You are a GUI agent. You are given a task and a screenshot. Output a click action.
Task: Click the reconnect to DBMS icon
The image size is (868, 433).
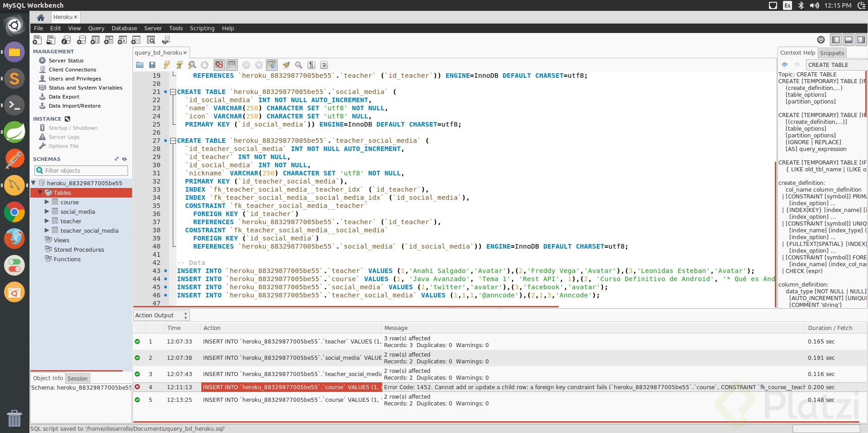coord(166,40)
